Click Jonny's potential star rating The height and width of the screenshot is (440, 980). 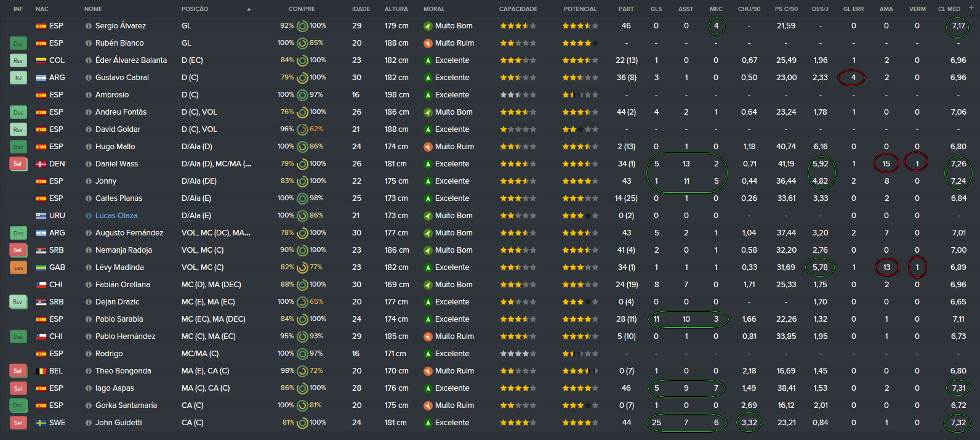(580, 181)
